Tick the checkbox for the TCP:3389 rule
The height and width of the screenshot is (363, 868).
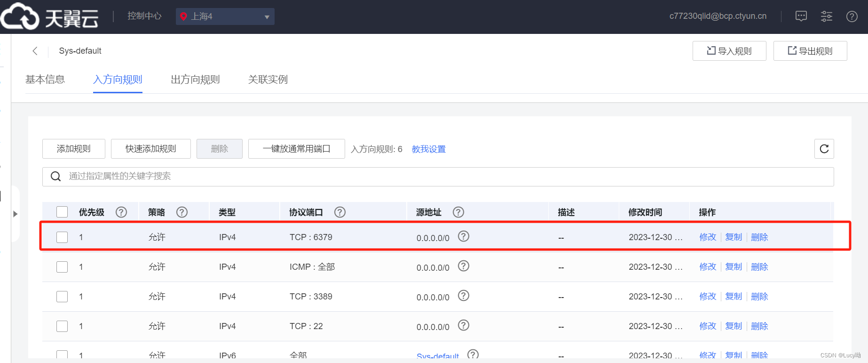(62, 297)
